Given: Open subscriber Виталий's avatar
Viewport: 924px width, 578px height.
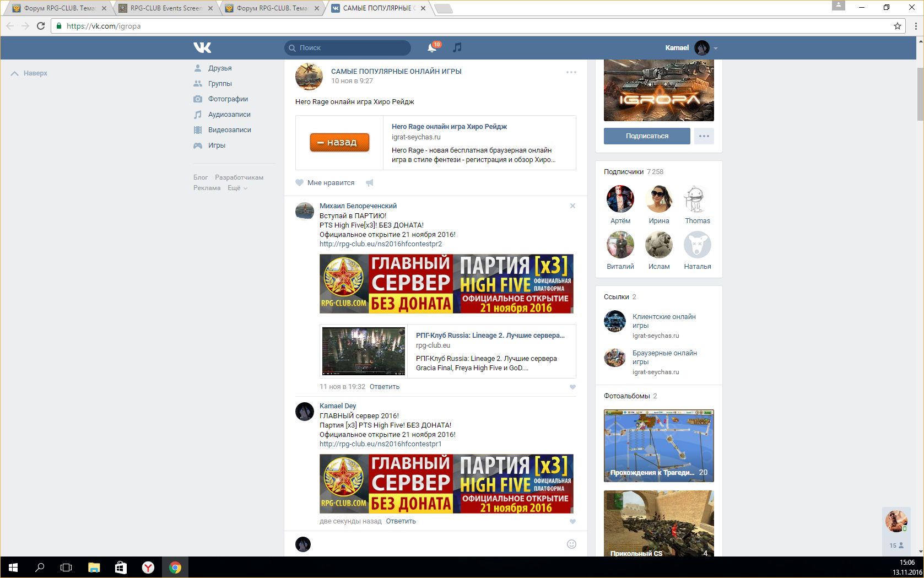Looking at the screenshot, I should point(620,245).
